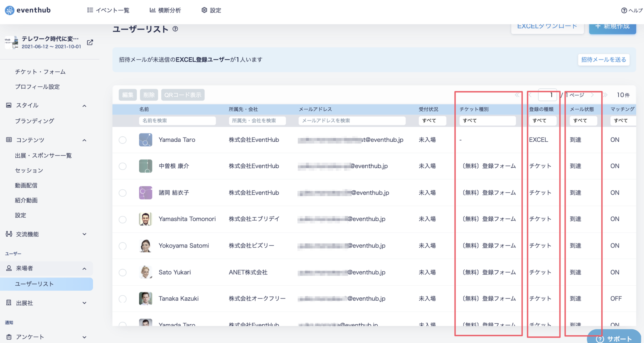
Task: Click Sato Yukari's profile photo
Action: coord(145,272)
